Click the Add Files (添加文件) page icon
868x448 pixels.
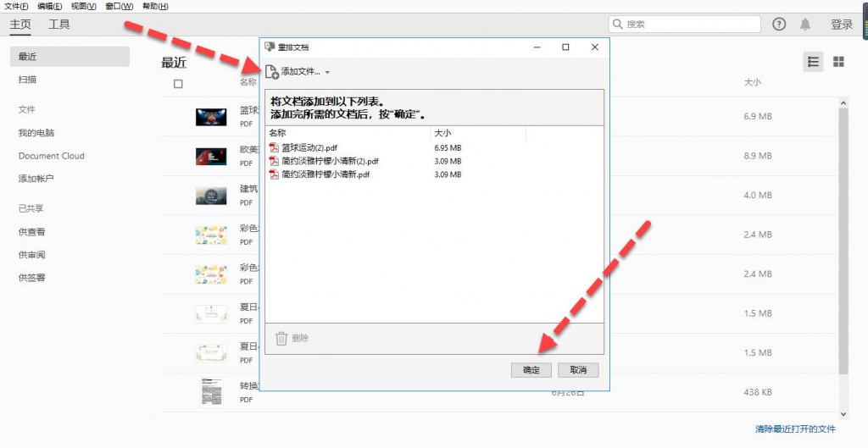click(x=272, y=72)
